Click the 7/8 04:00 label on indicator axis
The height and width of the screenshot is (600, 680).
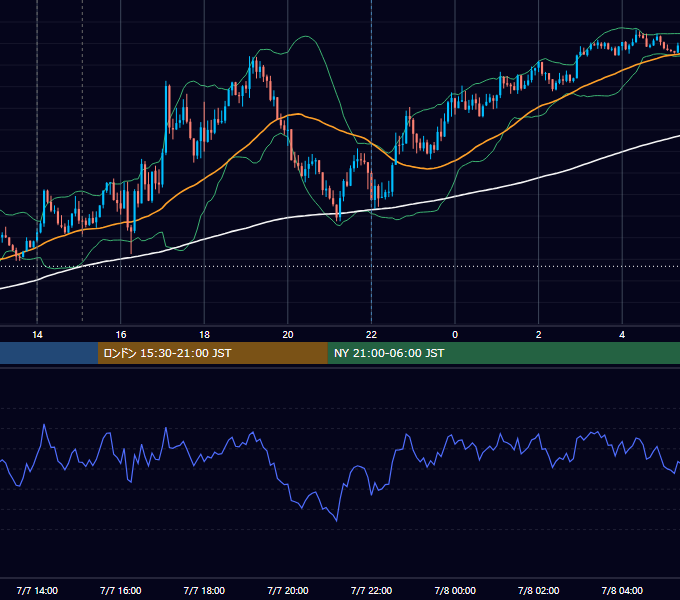tap(622, 590)
